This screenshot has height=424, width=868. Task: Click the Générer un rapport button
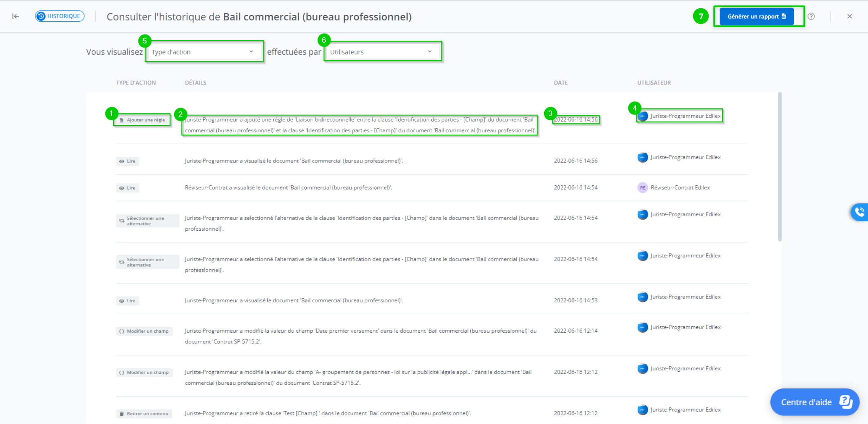point(756,16)
